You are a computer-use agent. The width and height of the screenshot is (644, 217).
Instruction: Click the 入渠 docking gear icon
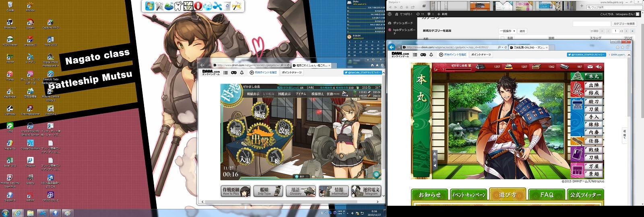[x=245, y=158]
